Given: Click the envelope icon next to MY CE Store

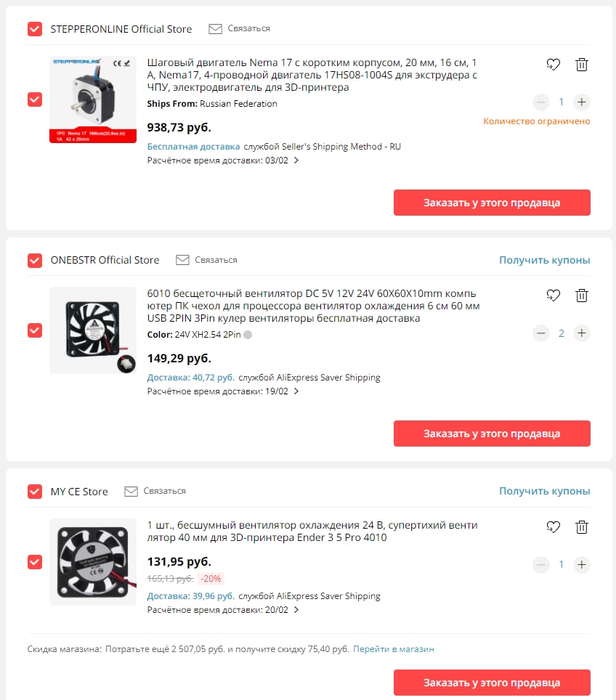Looking at the screenshot, I should click(x=131, y=492).
